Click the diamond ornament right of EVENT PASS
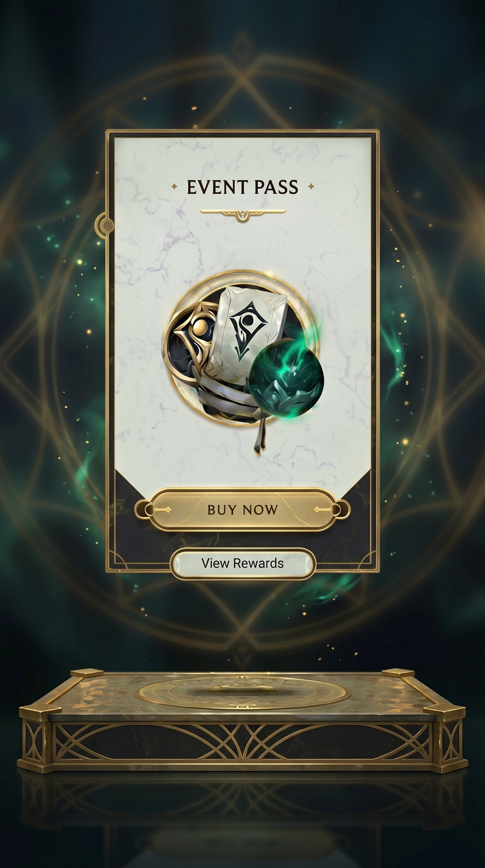 (x=311, y=186)
